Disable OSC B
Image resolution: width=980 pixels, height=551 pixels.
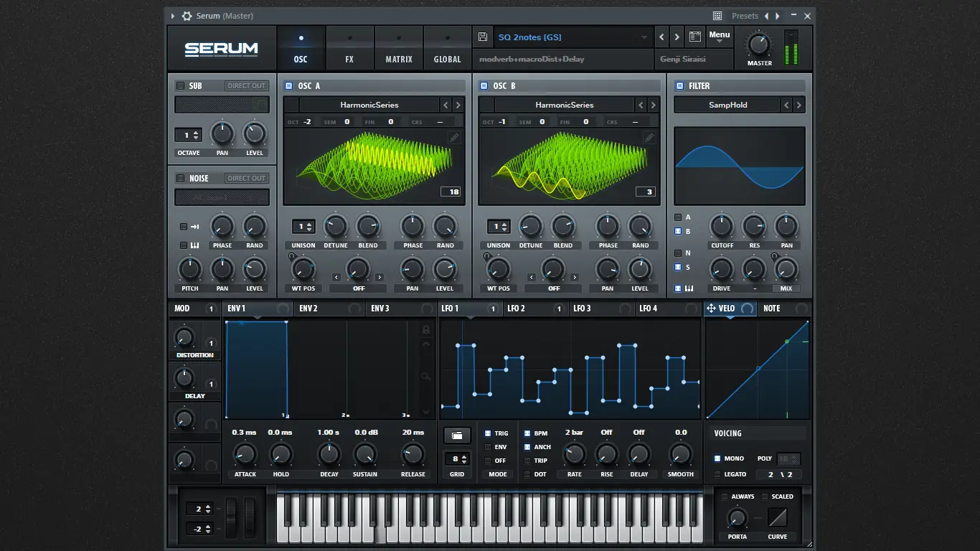484,85
